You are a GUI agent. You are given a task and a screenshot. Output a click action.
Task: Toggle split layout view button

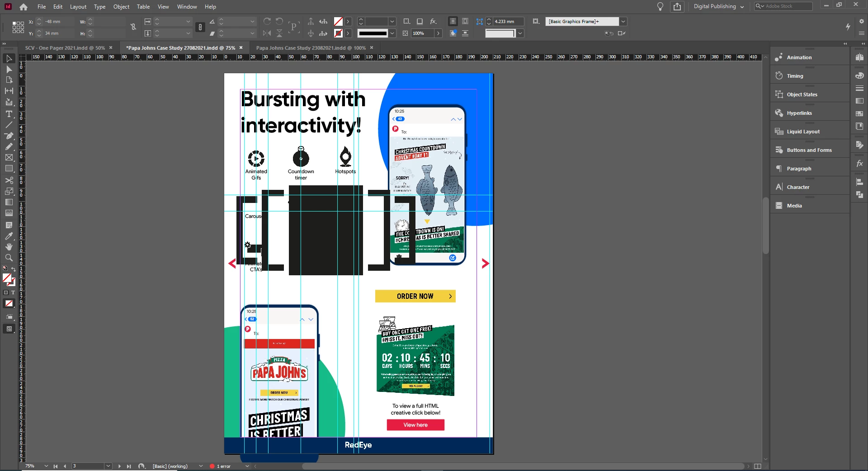758,466
